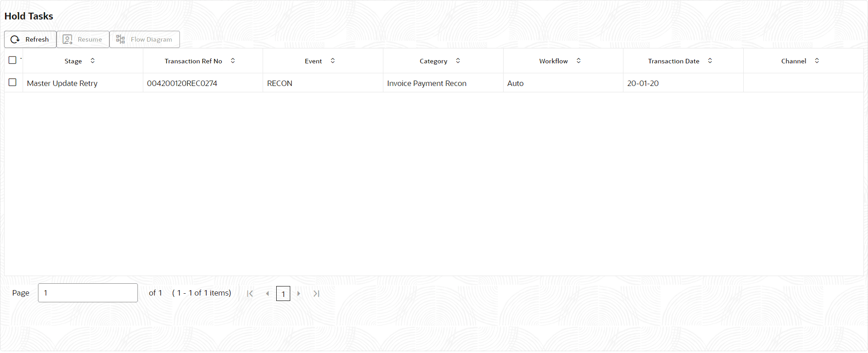The image size is (868, 353).
Task: Select the Master Update Retry row checkbox
Action: [x=13, y=82]
